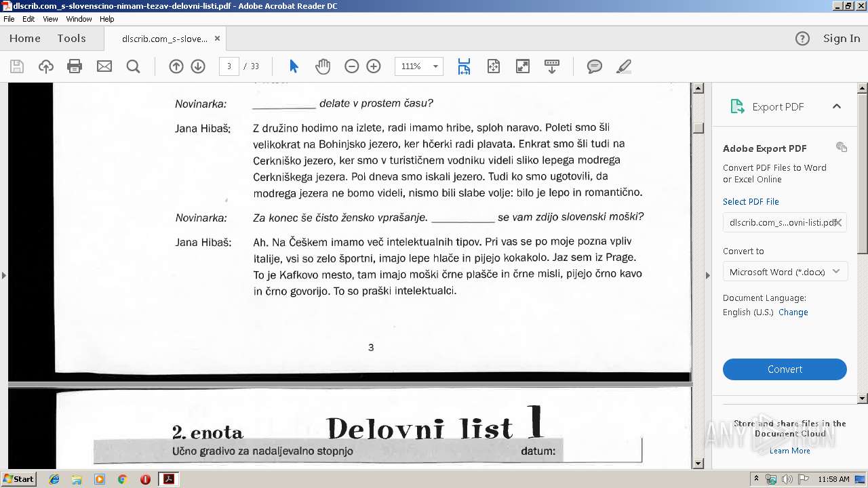
Task: Click the Export PDF panel icon
Action: (x=737, y=106)
